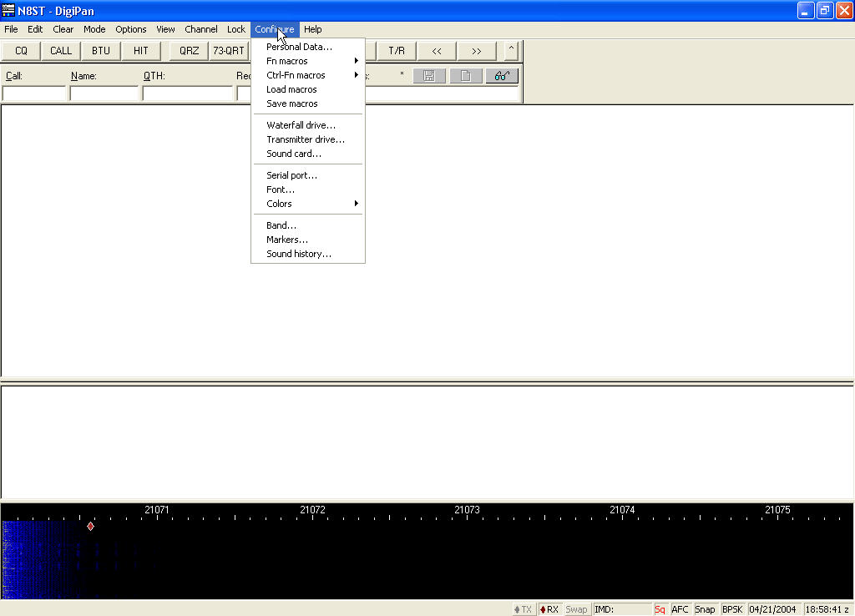Toggle the TX status bar indicator
The image size is (855, 616).
(x=523, y=609)
